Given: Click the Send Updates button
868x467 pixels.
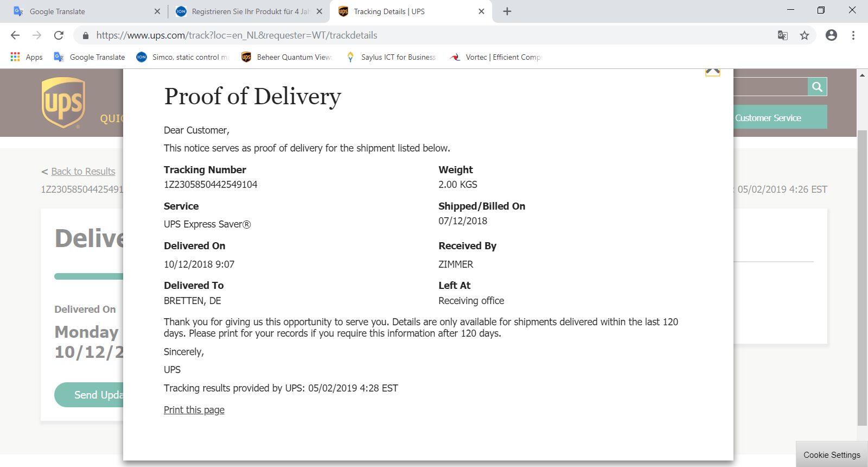Looking at the screenshot, I should (x=89, y=395).
